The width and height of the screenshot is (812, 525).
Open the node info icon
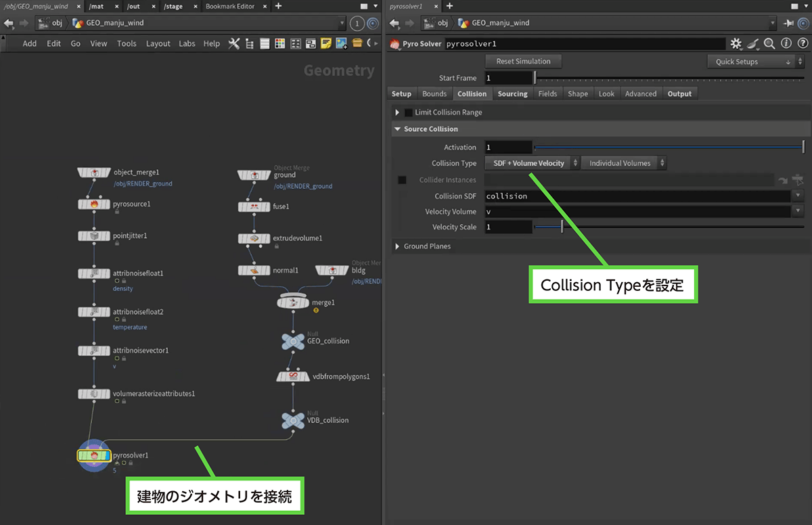pyautogui.click(x=786, y=44)
